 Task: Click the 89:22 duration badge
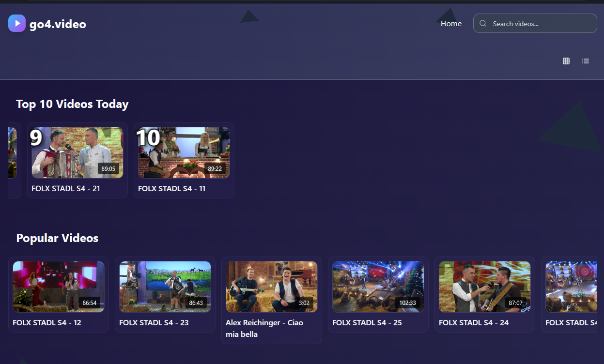215,169
